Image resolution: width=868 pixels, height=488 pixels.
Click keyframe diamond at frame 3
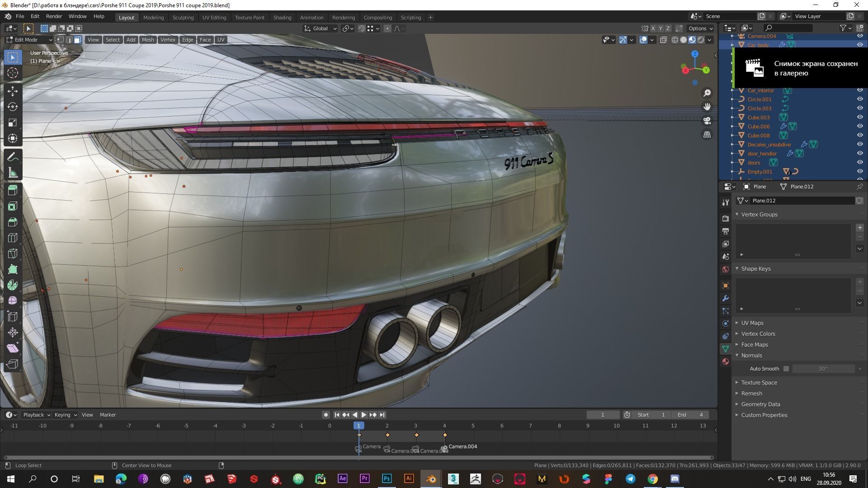click(x=416, y=435)
